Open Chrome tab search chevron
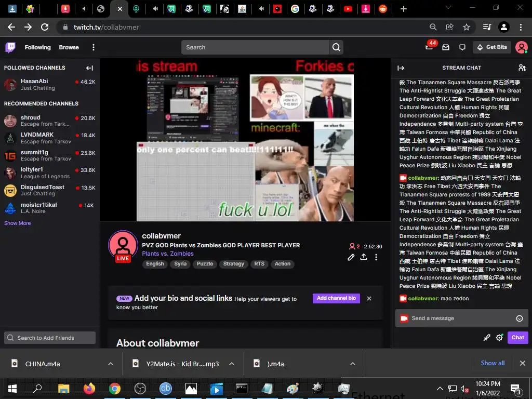The image size is (532, 399). coord(448,7)
